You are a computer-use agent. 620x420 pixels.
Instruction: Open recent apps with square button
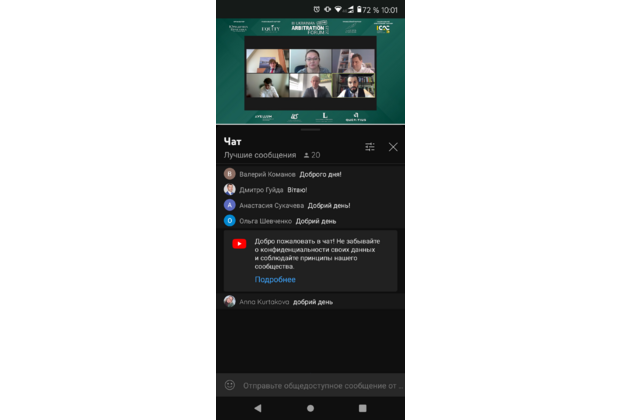click(x=363, y=408)
